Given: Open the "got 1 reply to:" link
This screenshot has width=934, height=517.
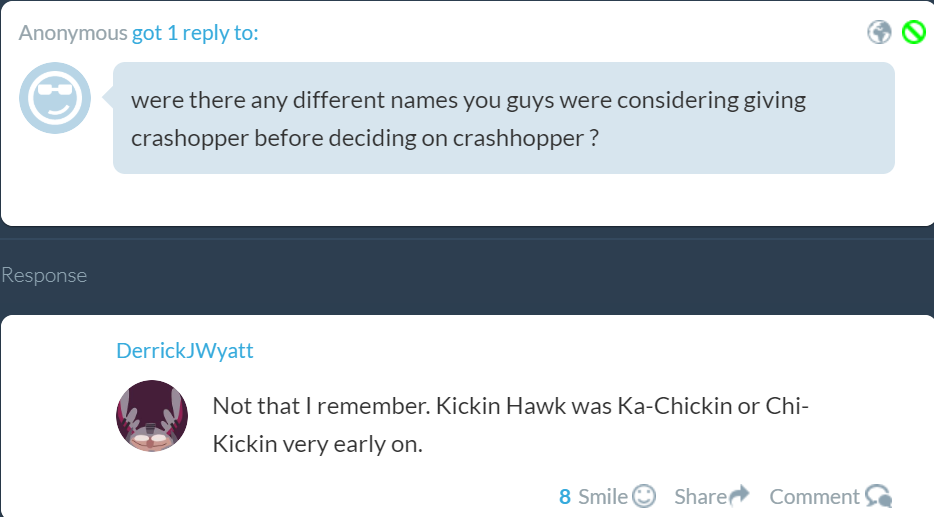Looking at the screenshot, I should tap(195, 33).
